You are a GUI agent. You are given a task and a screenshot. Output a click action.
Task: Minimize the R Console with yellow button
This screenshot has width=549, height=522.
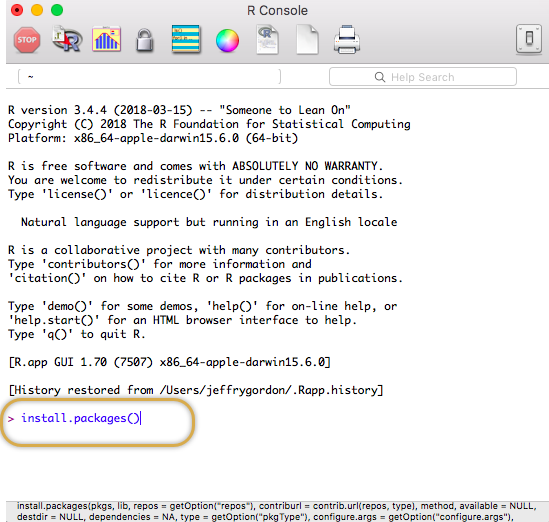[37, 10]
